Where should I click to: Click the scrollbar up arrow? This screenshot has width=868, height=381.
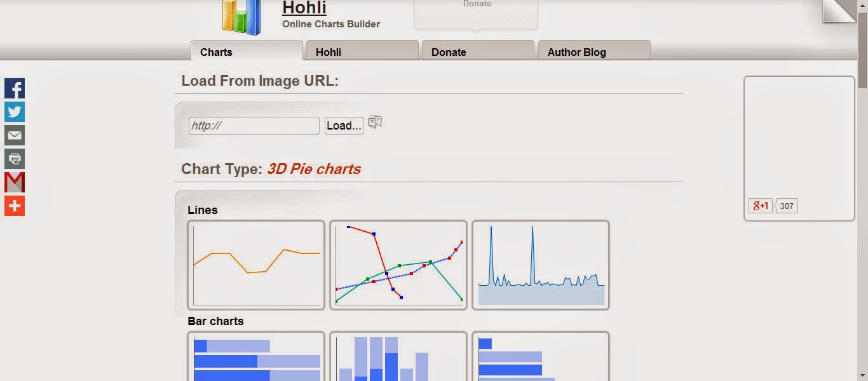coord(863,5)
